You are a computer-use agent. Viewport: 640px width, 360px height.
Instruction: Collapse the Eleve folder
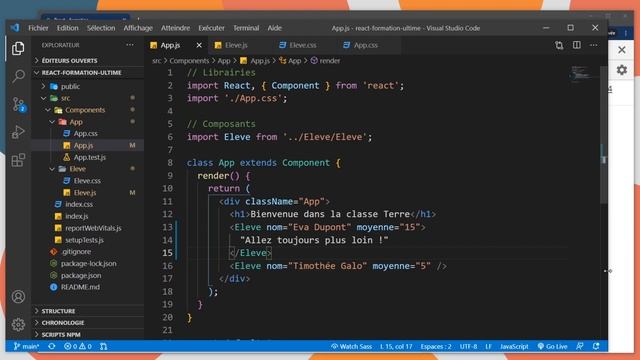point(88,169)
